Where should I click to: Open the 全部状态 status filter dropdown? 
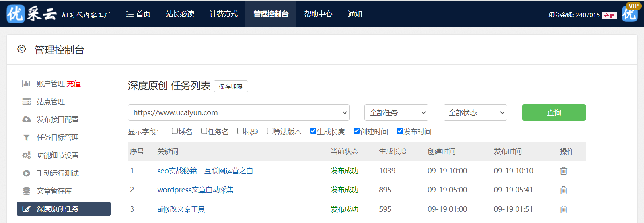[475, 112]
